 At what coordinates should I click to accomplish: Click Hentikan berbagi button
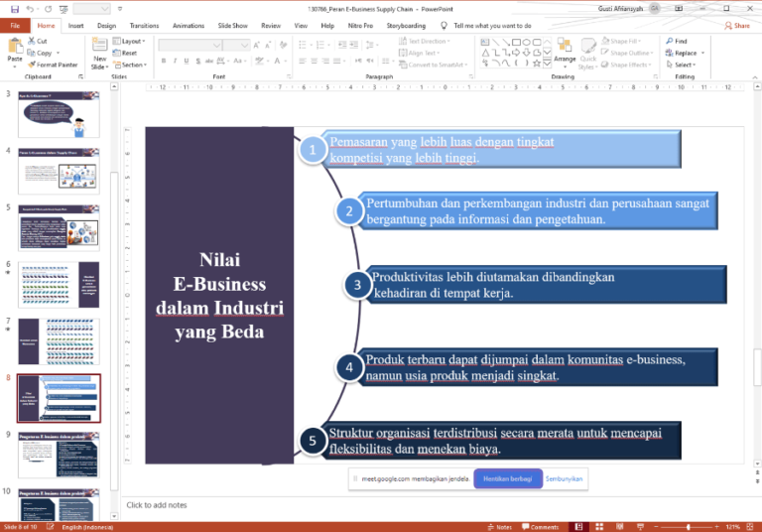click(508, 479)
